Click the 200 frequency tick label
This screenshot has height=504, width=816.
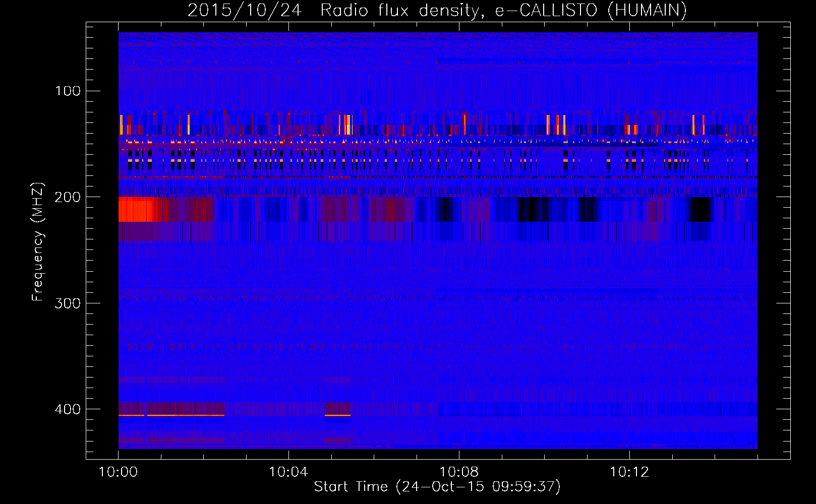click(x=68, y=197)
